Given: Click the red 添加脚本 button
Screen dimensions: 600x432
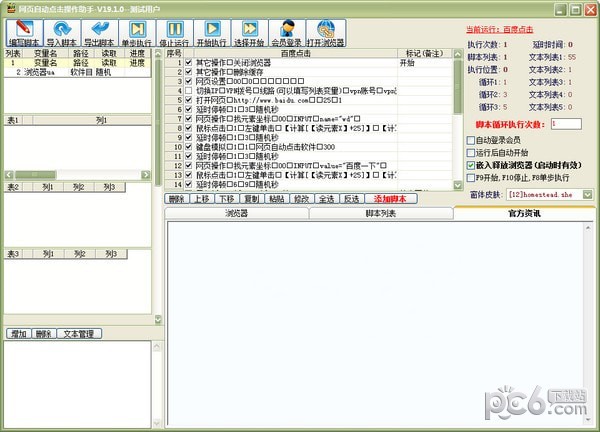Looking at the screenshot, I should point(390,199).
